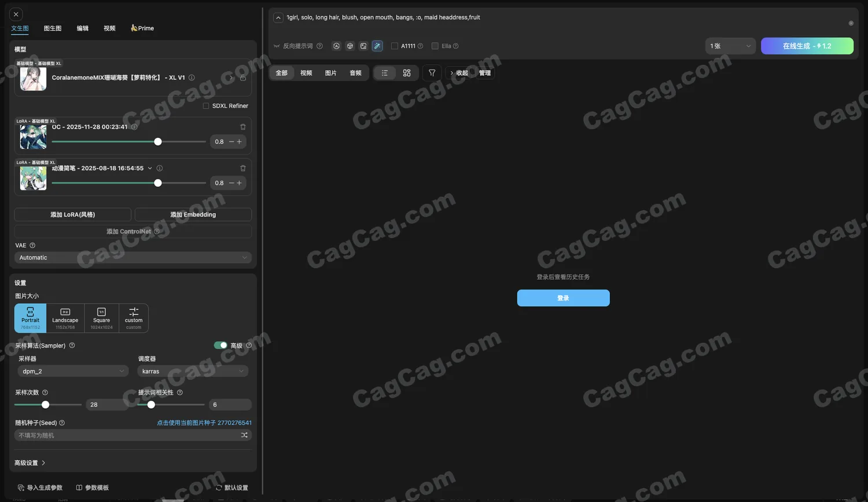The height and width of the screenshot is (502, 868).
Task: Expand 高级设置 section
Action: [x=30, y=463]
